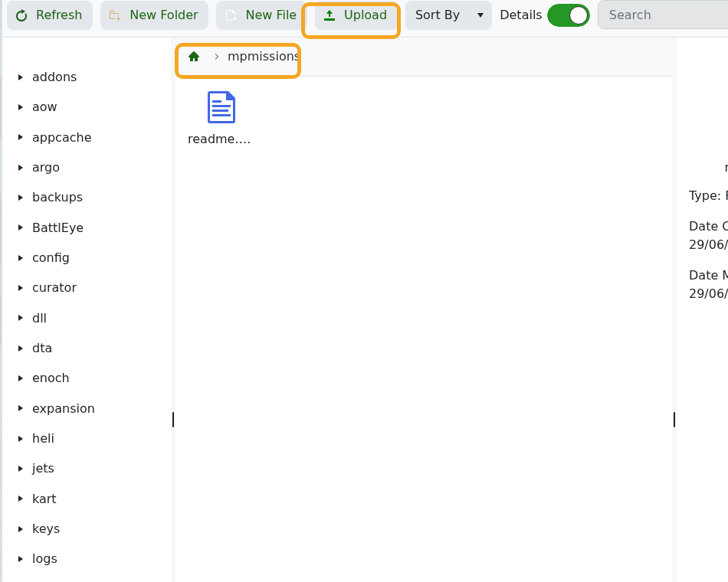Expand the logs folder arrow
Image resolution: width=728 pixels, height=582 pixels.
(21, 559)
